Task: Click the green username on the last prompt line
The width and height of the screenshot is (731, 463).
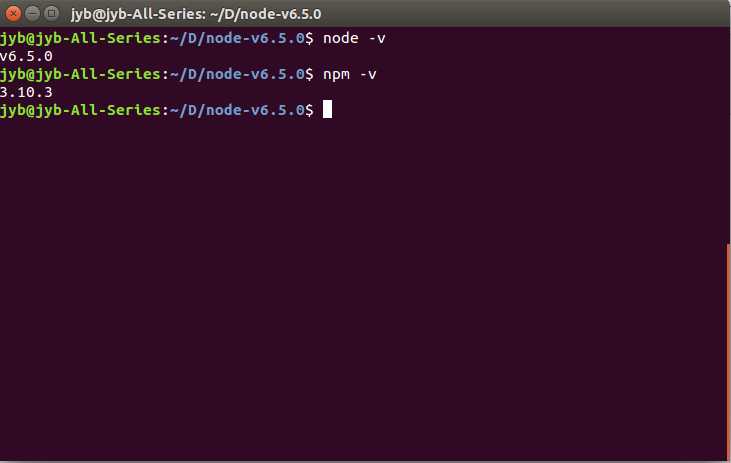Action: coord(80,110)
